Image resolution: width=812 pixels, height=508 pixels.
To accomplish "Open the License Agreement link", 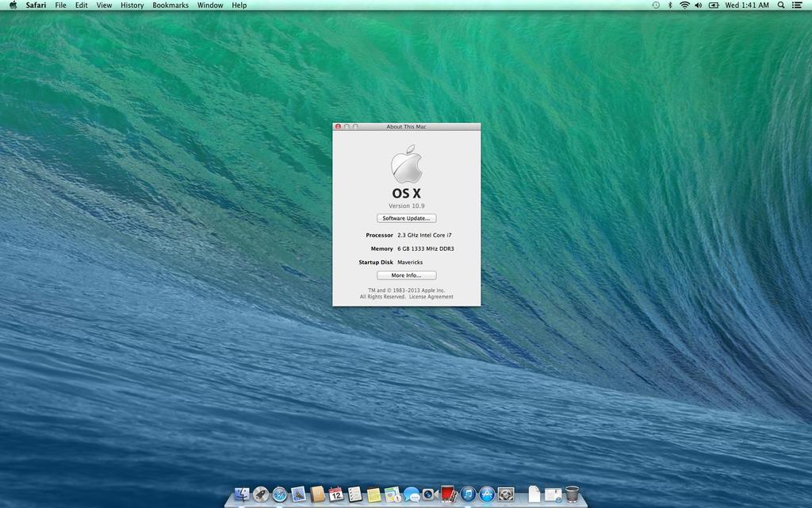I will [431, 297].
